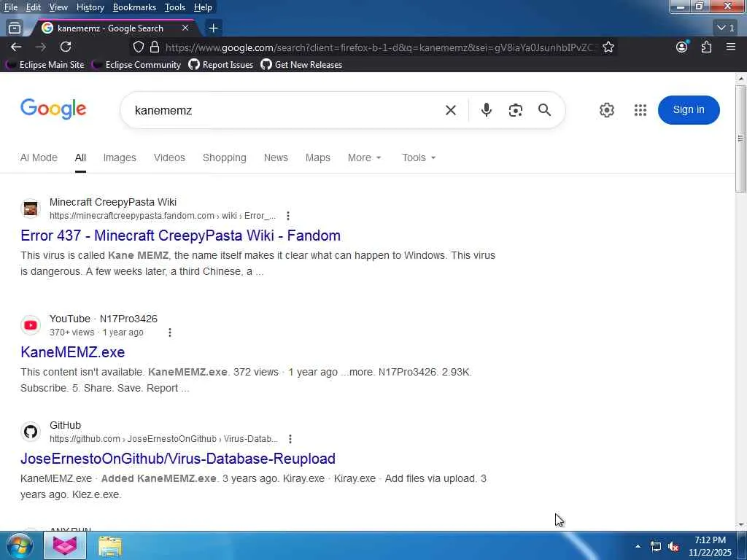Select the Images results tab
Image resolution: width=747 pixels, height=560 pixels.
point(120,157)
